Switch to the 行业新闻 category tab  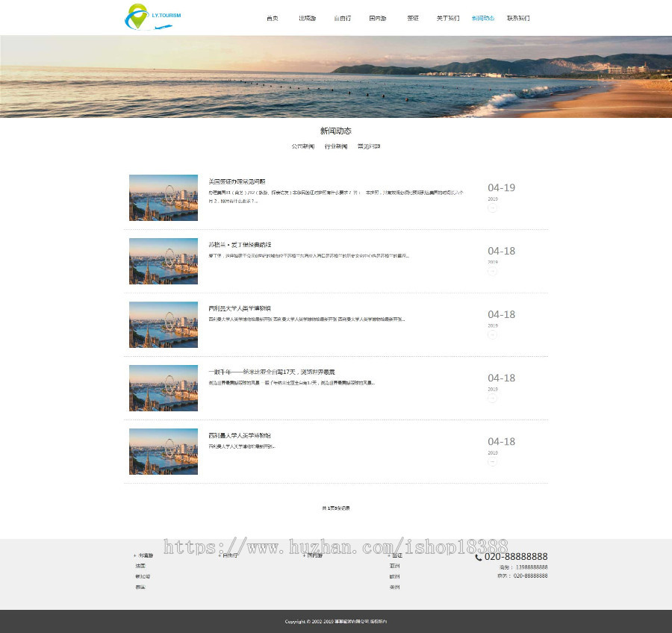click(x=336, y=146)
